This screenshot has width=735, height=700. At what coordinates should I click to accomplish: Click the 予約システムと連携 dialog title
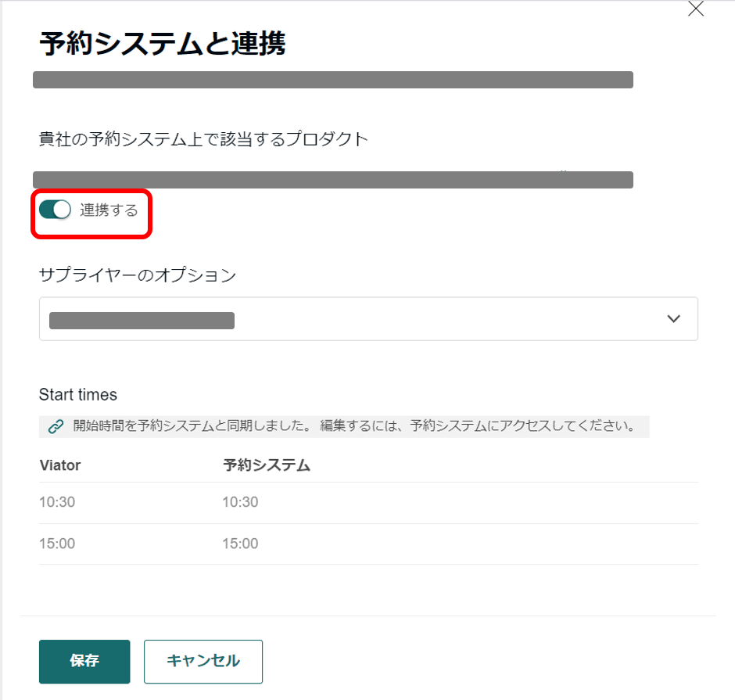click(162, 45)
